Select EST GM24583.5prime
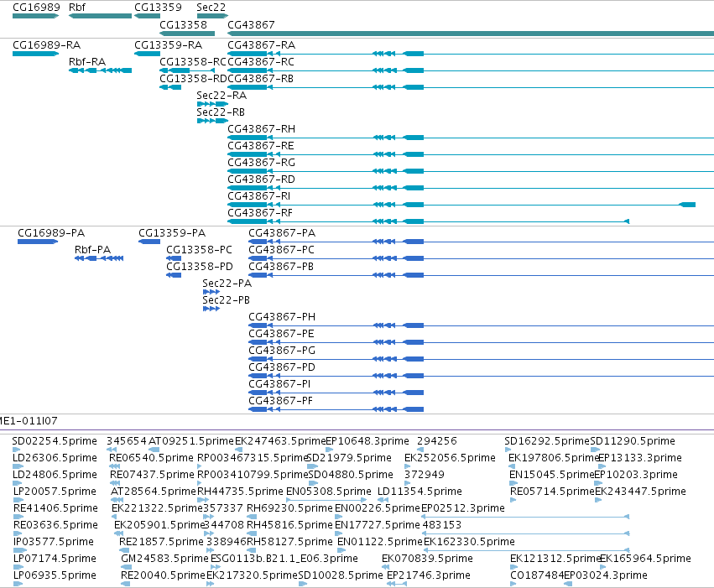Image resolution: width=714 pixels, height=588 pixels. [164, 559]
